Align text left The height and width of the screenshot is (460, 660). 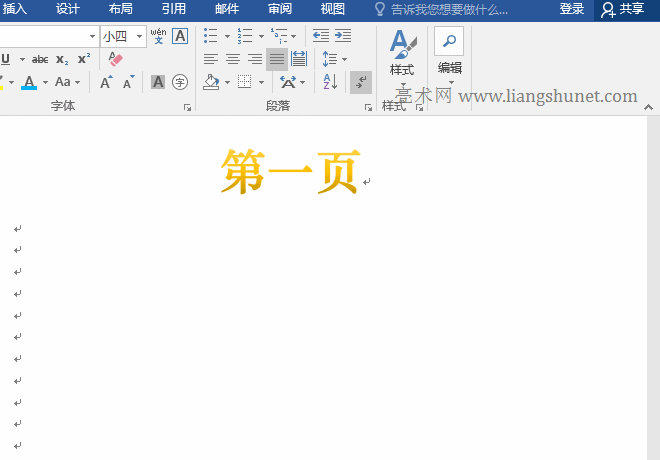(x=210, y=59)
